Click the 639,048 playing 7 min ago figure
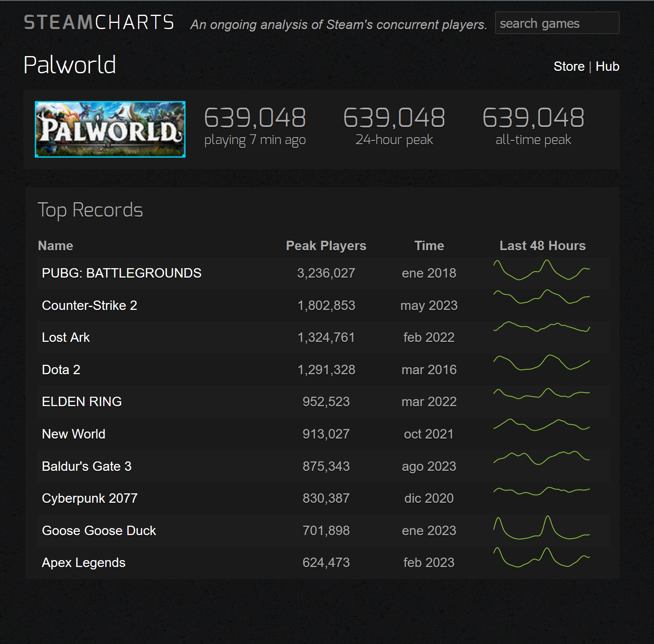 (x=255, y=118)
